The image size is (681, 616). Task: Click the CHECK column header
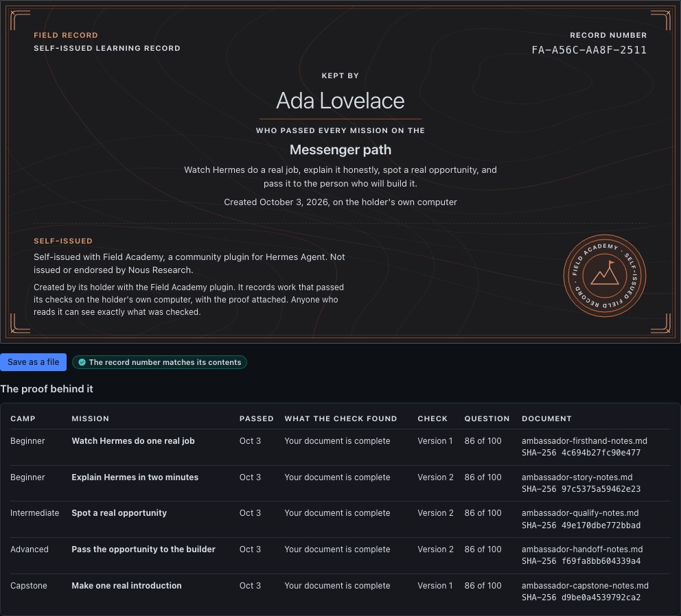432,418
